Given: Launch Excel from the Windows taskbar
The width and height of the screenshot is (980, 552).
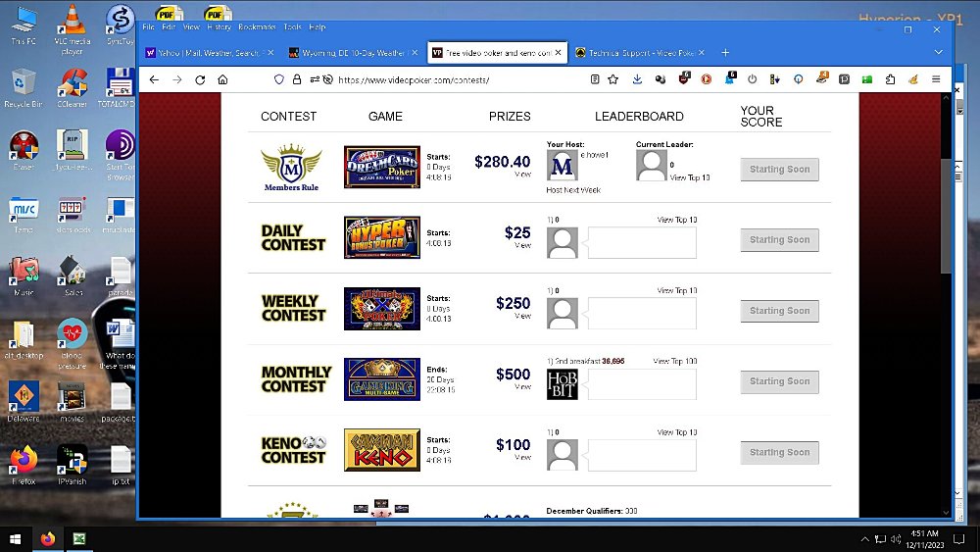Looking at the screenshot, I should click(x=77, y=538).
